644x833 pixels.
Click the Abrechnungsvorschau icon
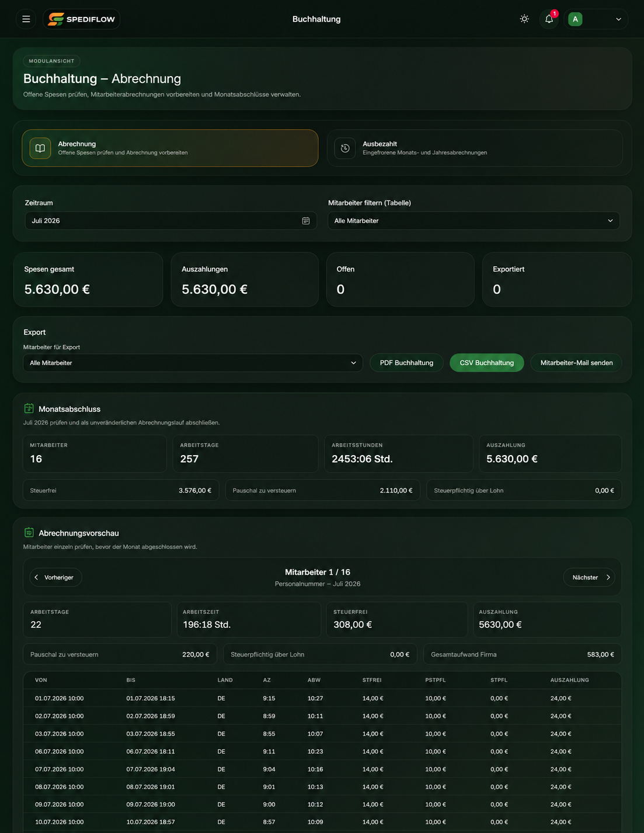click(x=29, y=532)
